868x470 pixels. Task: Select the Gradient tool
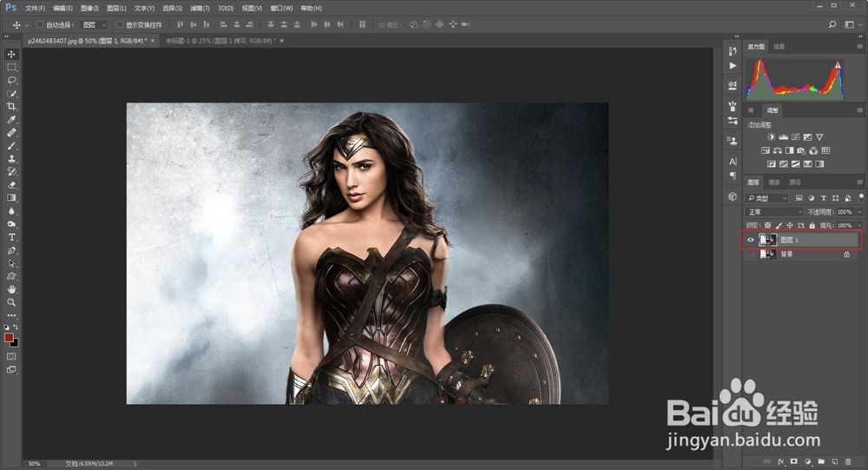click(x=11, y=198)
